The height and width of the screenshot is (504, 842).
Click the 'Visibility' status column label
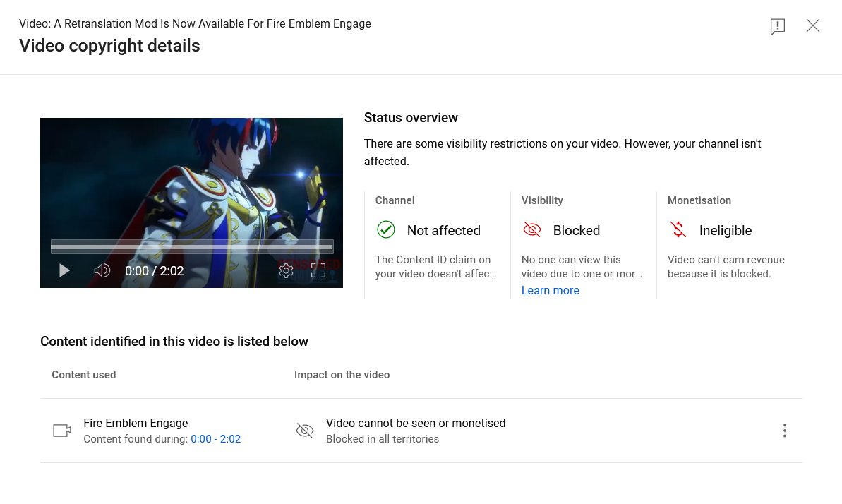pos(542,200)
